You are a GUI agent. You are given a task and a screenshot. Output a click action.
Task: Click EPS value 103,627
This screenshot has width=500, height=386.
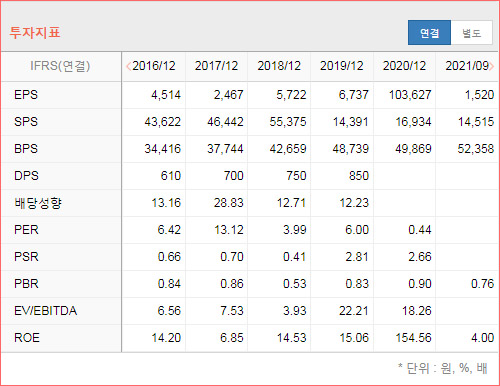click(410, 95)
